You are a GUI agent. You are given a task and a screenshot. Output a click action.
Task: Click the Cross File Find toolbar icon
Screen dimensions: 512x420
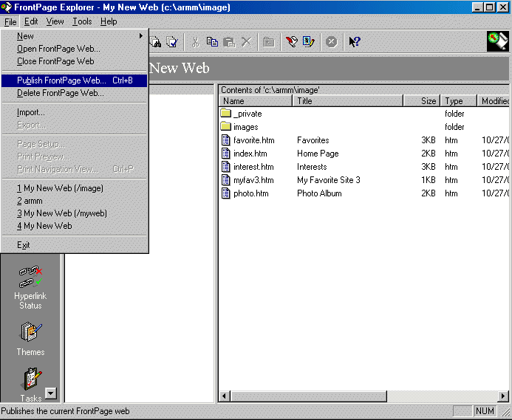point(155,42)
